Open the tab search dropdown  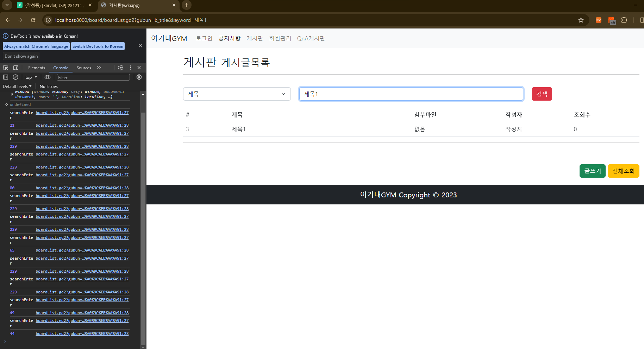point(7,5)
